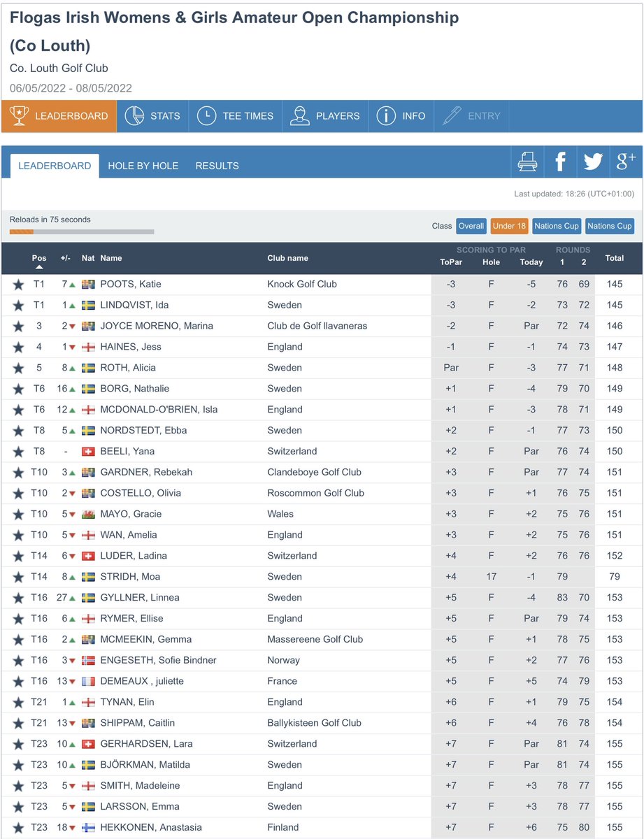This screenshot has height=839, width=644.
Task: Open the Leaderboard trophy section
Action: point(59,116)
